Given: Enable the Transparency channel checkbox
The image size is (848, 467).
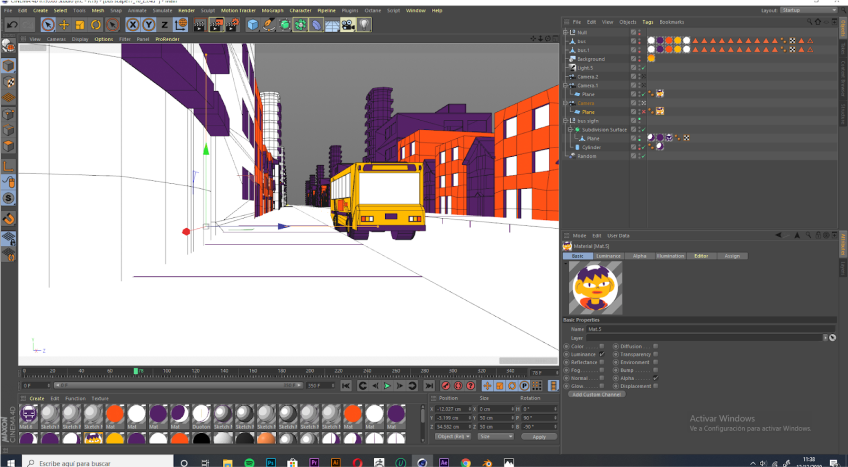Looking at the screenshot, I should (655, 353).
